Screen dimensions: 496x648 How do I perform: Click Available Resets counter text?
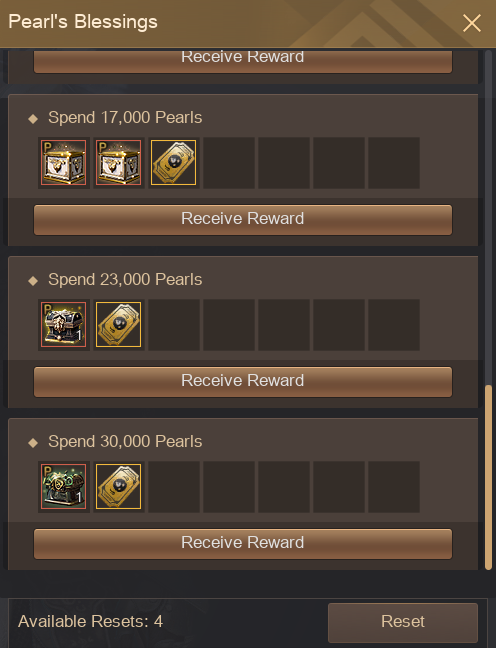[91, 622]
